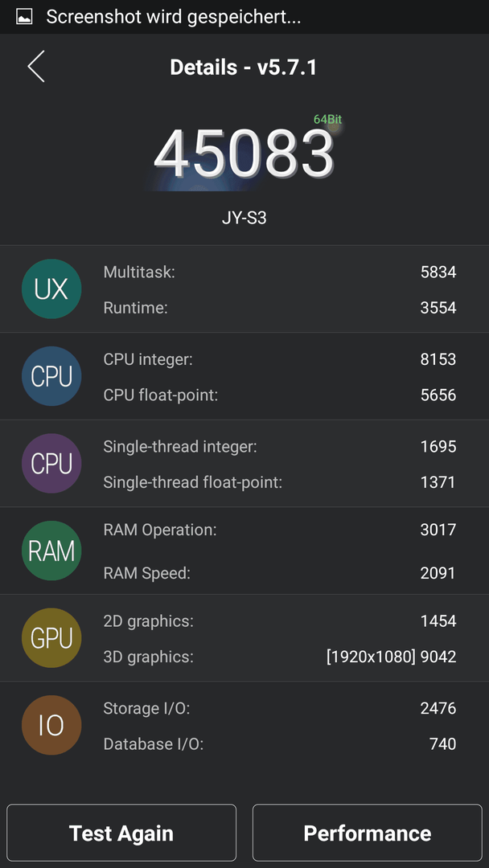Select the Multitask score row
The width and height of the screenshot is (489, 868).
(x=280, y=272)
